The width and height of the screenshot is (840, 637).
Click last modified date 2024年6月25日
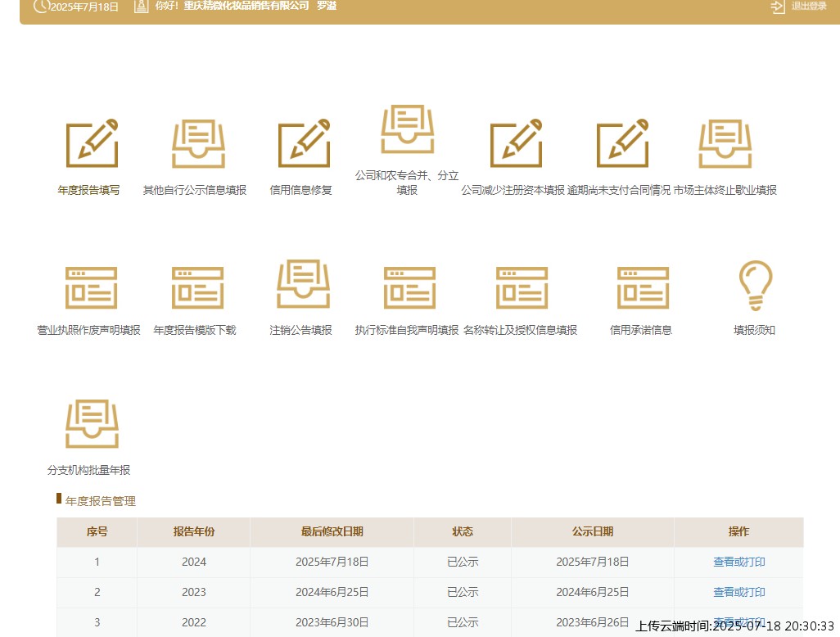coord(332,592)
